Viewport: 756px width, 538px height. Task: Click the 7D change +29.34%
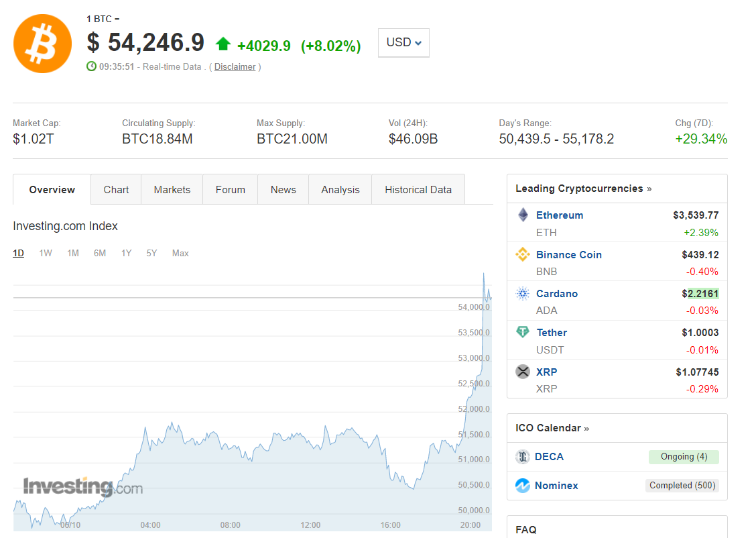click(701, 139)
